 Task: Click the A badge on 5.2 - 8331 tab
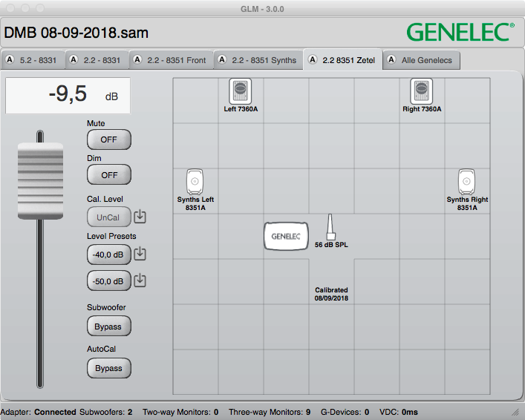10,59
